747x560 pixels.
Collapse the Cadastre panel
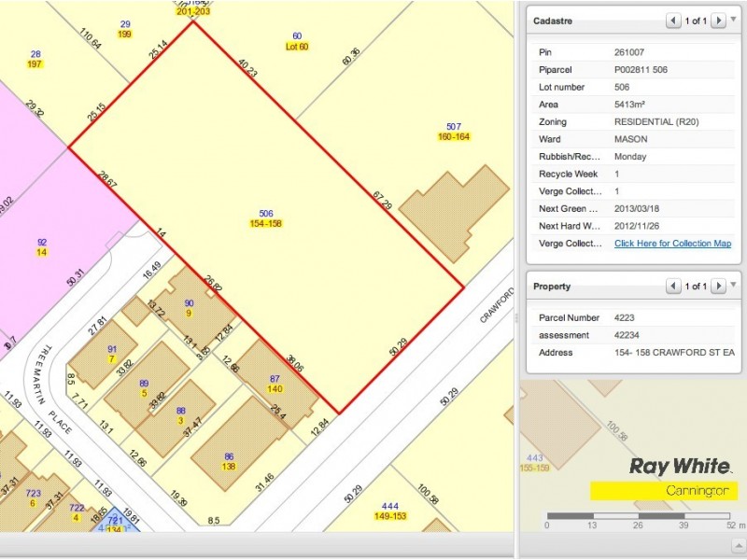coord(732,21)
